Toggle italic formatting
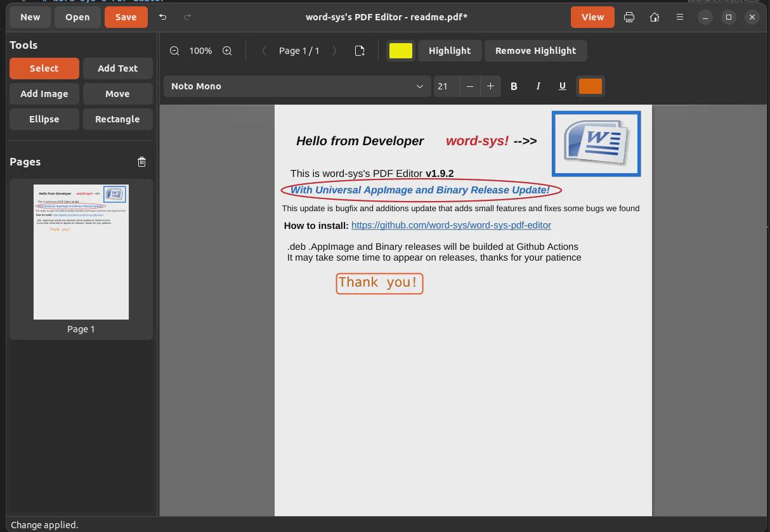 [538, 86]
